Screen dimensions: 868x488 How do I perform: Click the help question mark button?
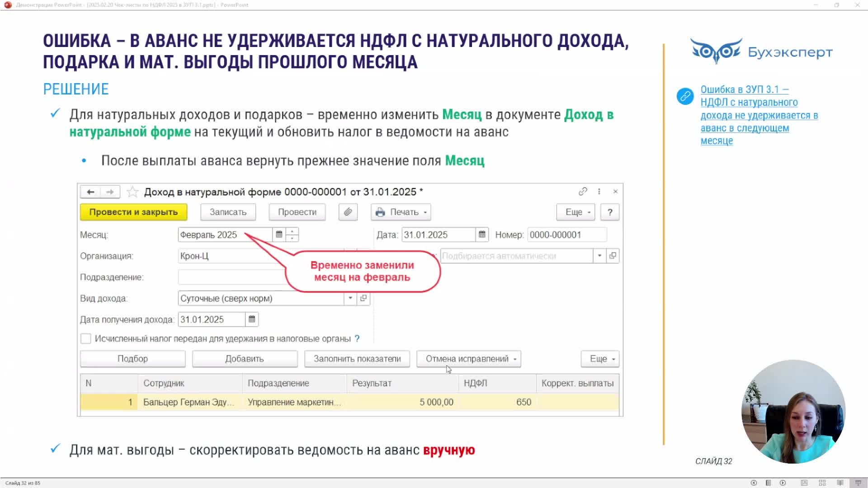coord(610,212)
